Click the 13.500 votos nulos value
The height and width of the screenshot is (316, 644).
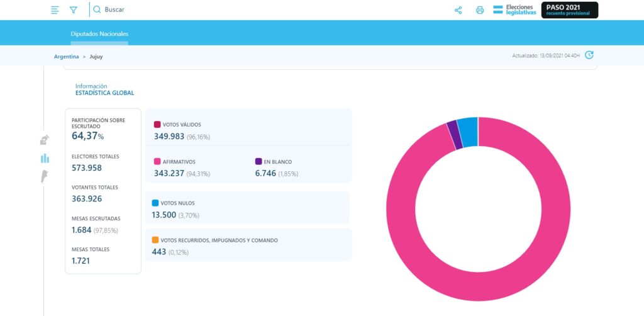point(164,215)
